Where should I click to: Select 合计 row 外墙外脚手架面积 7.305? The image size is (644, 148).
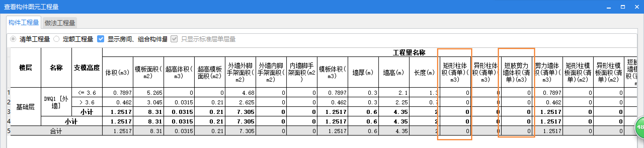(x=240, y=131)
